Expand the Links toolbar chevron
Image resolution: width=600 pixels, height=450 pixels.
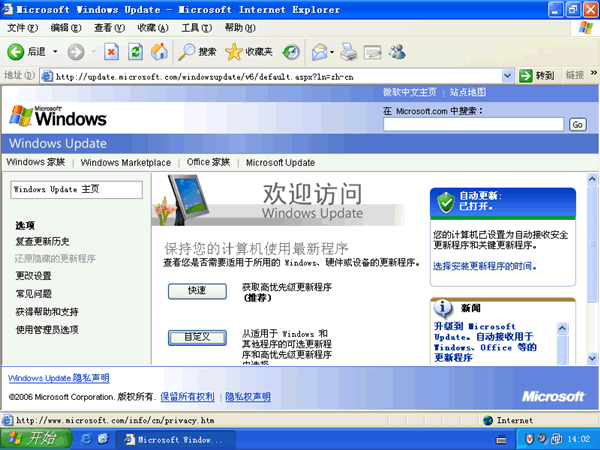coord(594,72)
